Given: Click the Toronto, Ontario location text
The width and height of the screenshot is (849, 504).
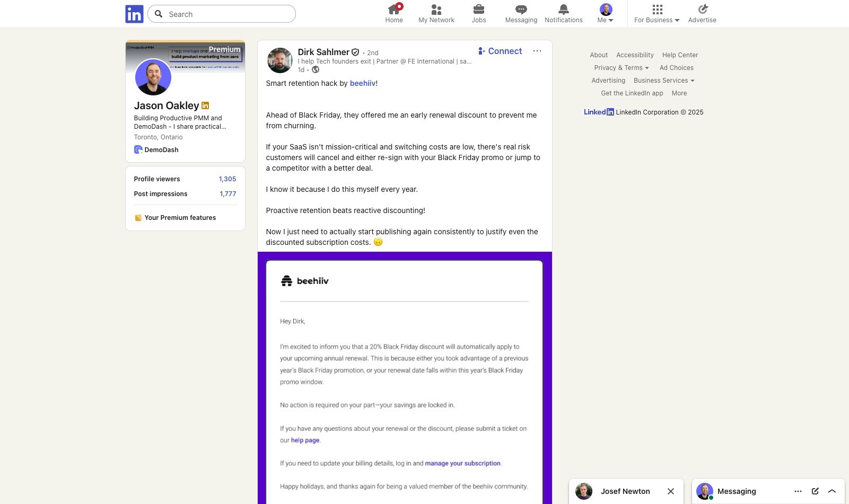Looking at the screenshot, I should [158, 137].
